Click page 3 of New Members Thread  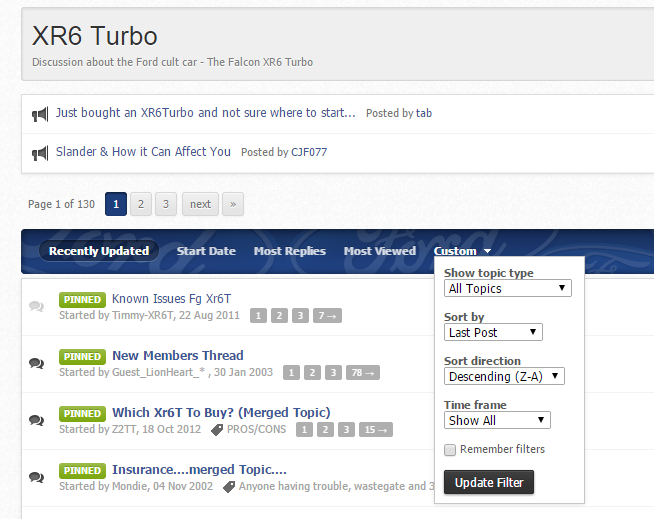click(333, 373)
